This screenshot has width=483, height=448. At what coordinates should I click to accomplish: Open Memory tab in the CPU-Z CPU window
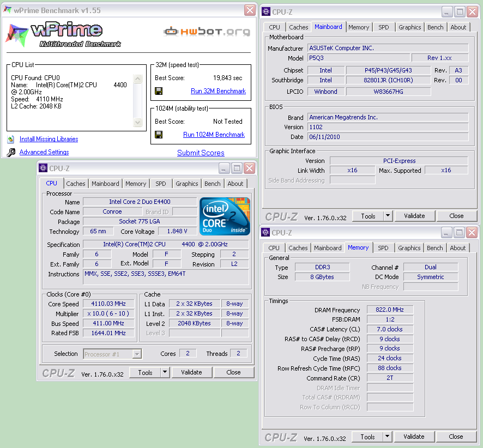(x=136, y=184)
